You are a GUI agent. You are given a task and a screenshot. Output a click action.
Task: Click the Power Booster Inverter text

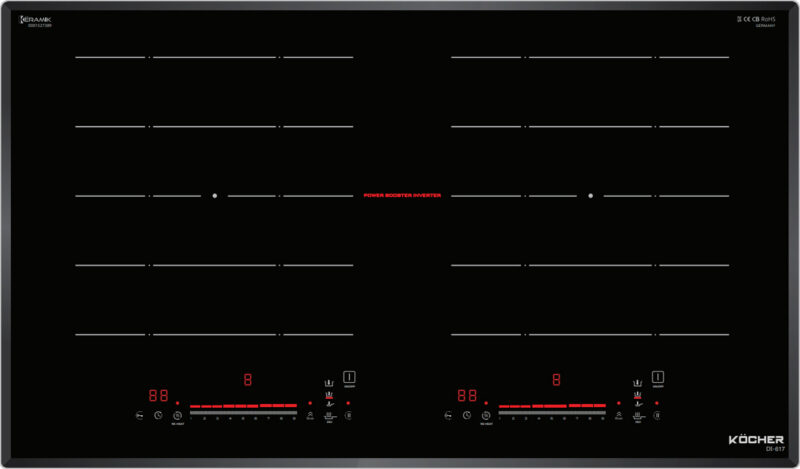coord(401,195)
